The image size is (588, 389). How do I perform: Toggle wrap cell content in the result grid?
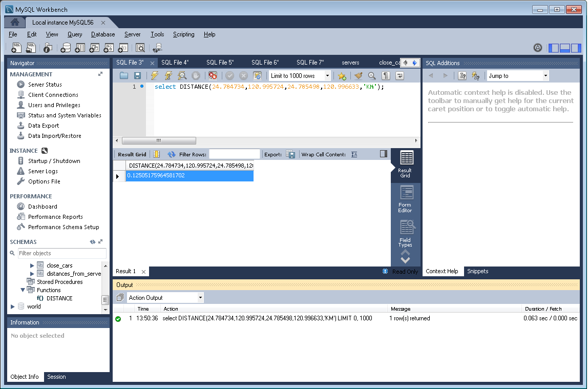[x=354, y=154]
